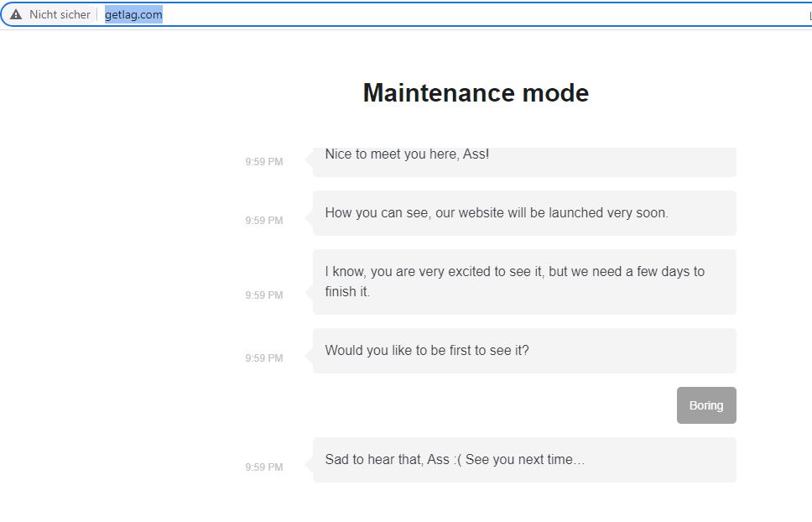The height and width of the screenshot is (522, 812).
Task: Click timestamp beside 'Sad to hear' message
Action: tap(264, 467)
